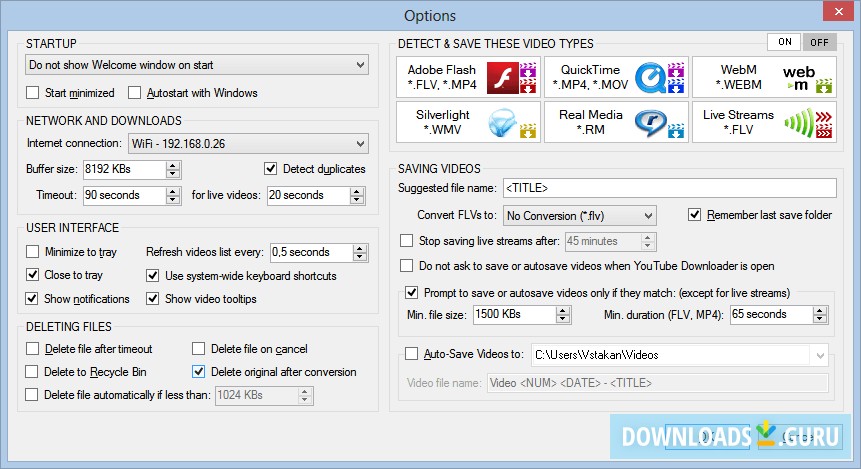Open the Internet connection dropdown

(x=248, y=144)
